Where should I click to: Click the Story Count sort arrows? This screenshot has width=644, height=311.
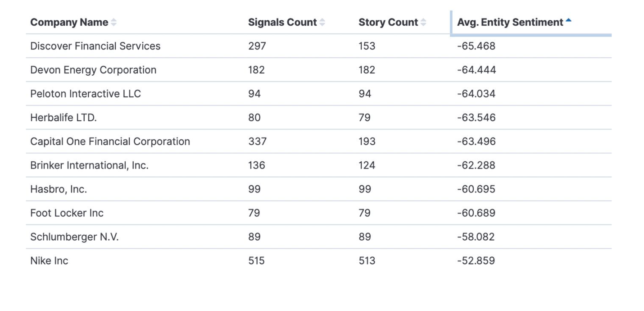[x=423, y=22]
